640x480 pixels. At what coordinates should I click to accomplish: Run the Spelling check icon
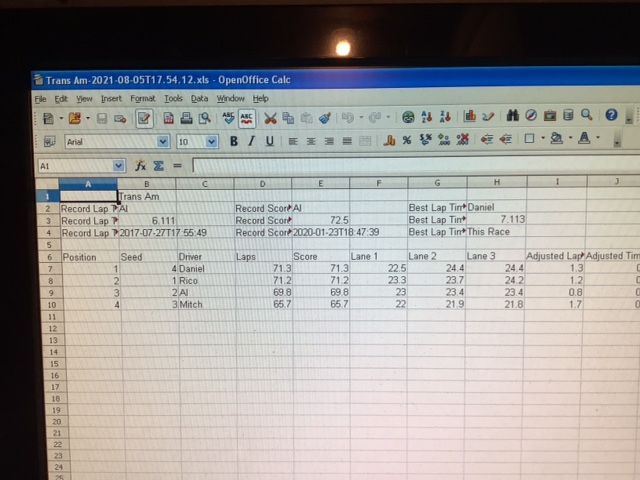pos(229,118)
